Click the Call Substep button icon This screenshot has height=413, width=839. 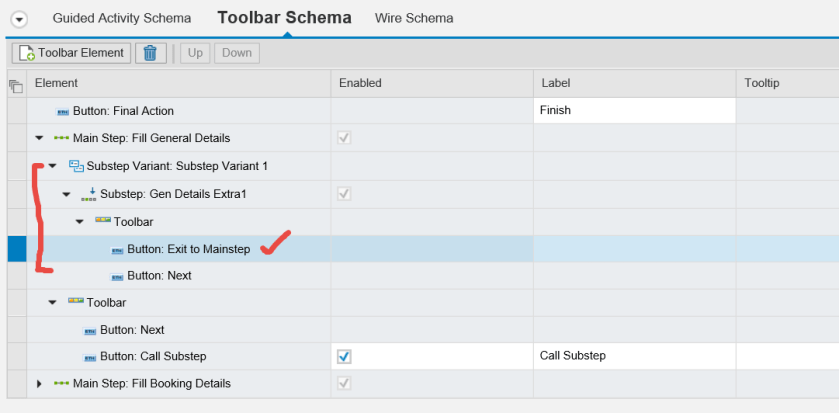(x=90, y=357)
